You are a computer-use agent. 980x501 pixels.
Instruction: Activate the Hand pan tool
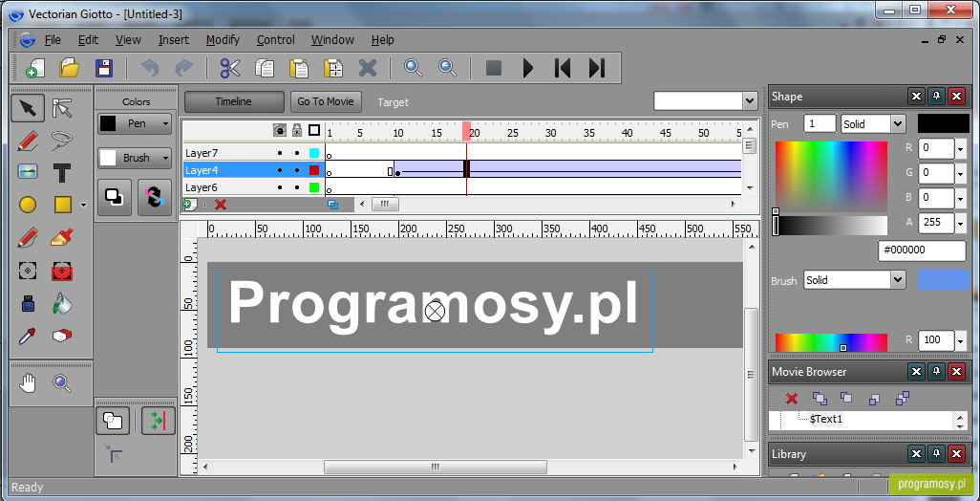pos(28,382)
